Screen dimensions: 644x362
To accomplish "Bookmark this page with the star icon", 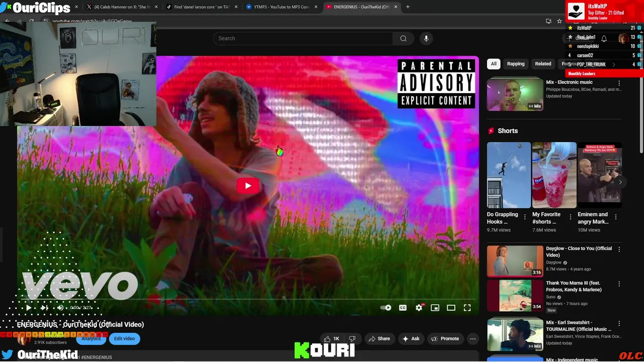I will pyautogui.click(x=559, y=21).
